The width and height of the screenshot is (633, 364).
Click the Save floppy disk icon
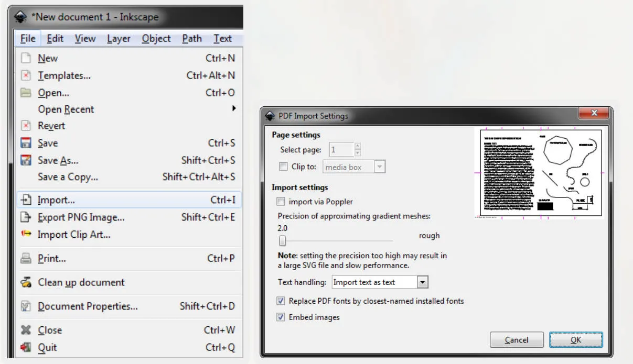tap(26, 143)
